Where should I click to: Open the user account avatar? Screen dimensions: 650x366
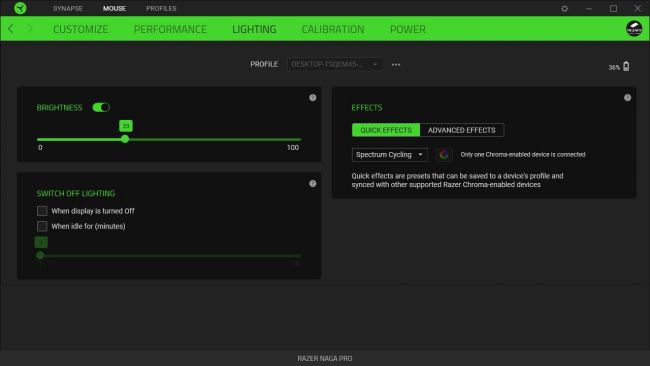coord(634,29)
